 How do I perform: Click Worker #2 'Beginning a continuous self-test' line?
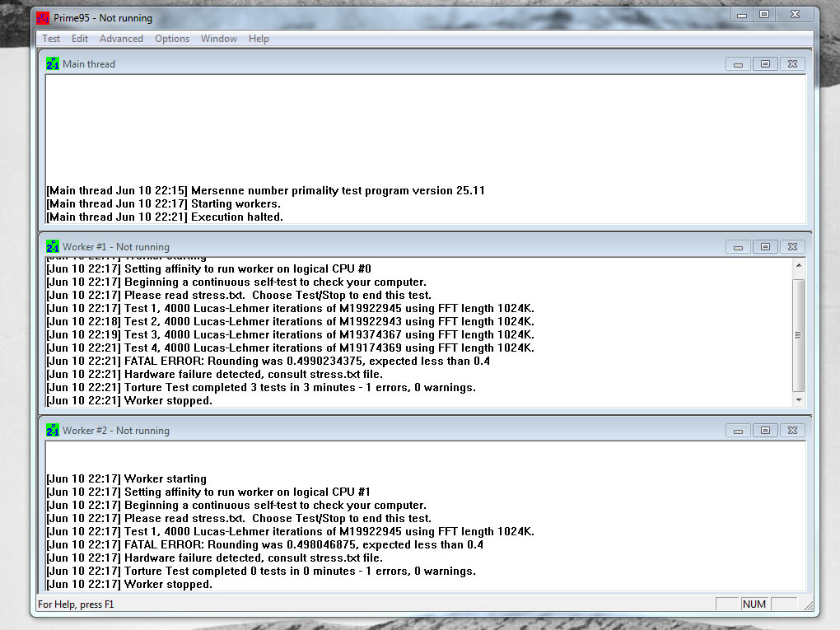(x=237, y=505)
